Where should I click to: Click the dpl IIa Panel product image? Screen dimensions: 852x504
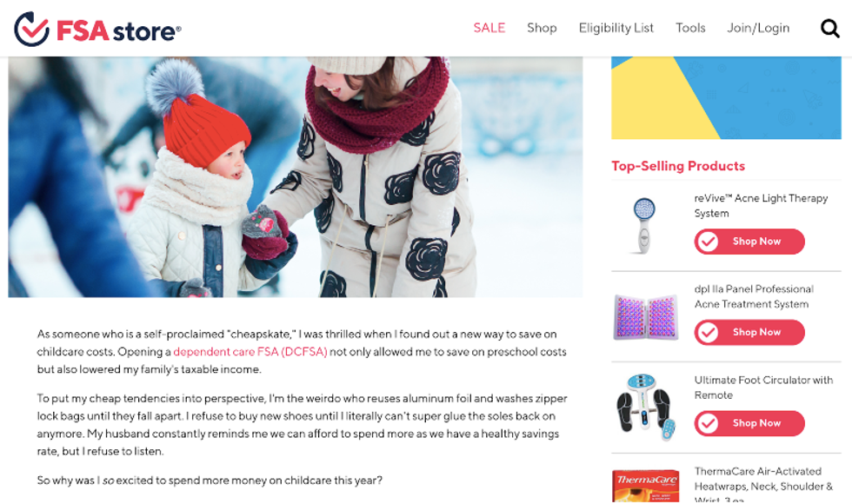646,316
